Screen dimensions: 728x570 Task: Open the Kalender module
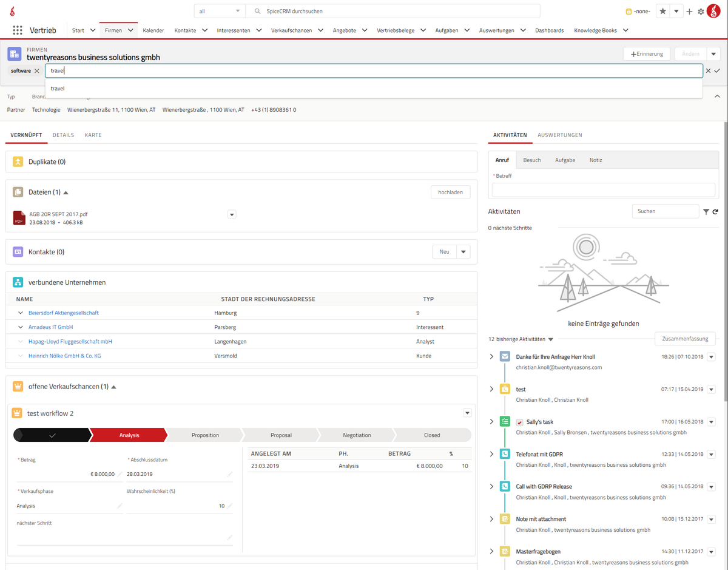tap(153, 30)
